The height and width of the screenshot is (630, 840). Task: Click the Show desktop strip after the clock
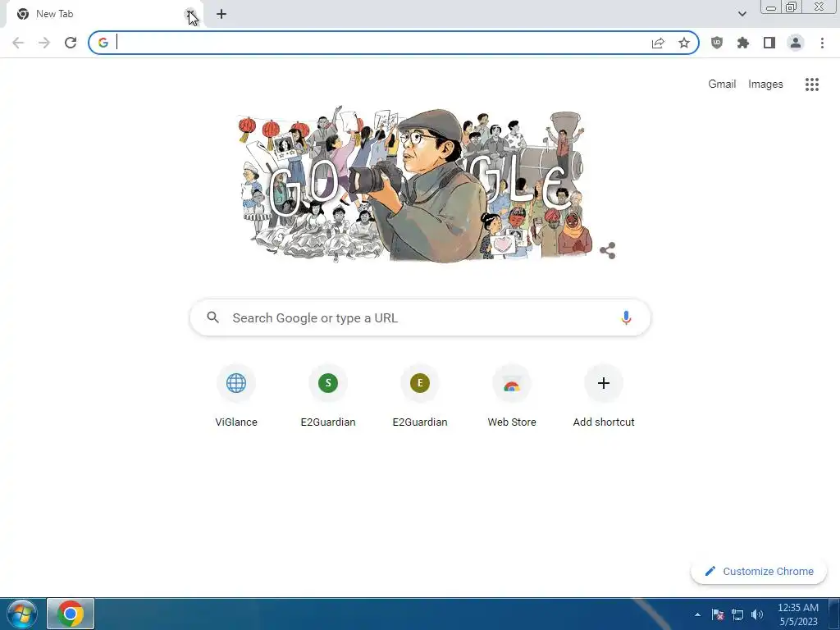pos(834,614)
